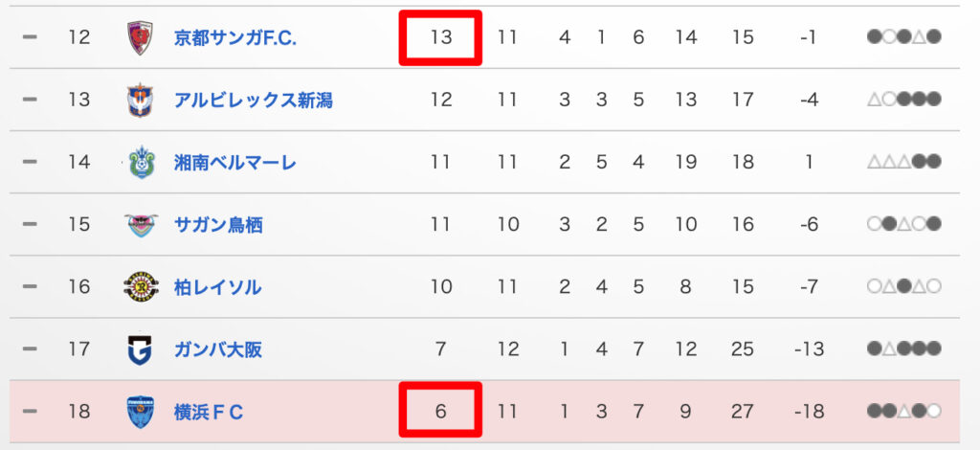Image resolution: width=980 pixels, height=450 pixels.
Task: Open the 湘南ベルマーレ team link
Action: pos(235,163)
